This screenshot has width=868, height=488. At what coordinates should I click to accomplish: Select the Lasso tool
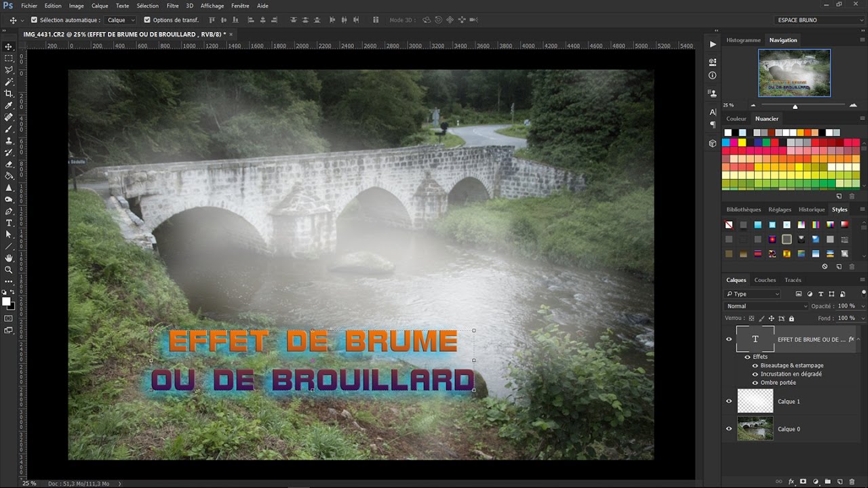tap(9, 70)
